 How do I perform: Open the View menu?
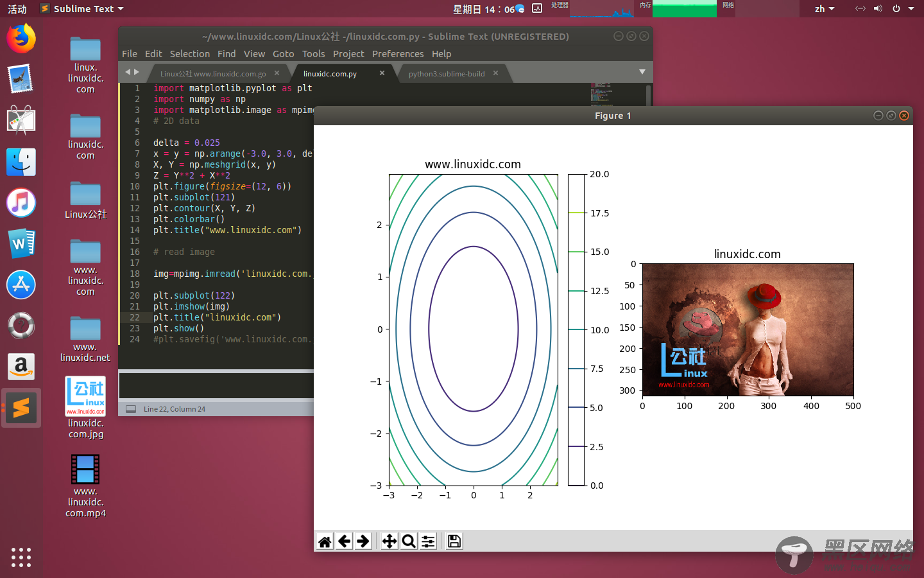254,54
